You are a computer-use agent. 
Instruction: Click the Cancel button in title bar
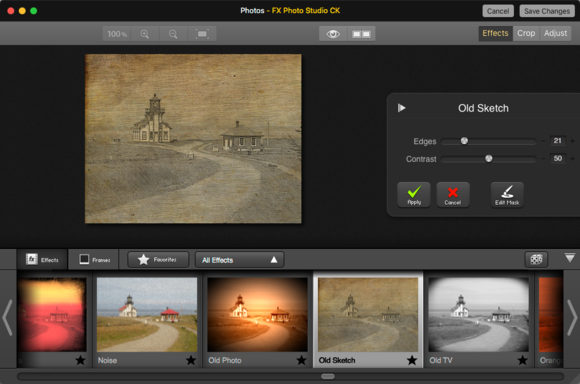(498, 11)
